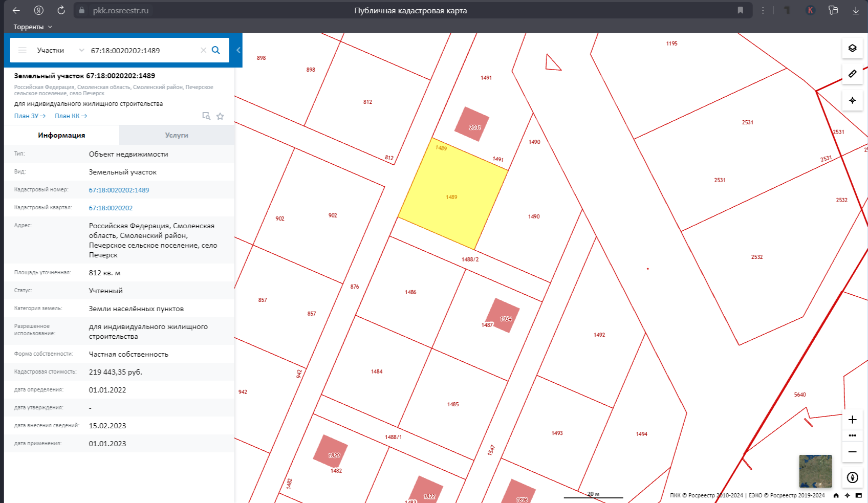Click parcel label 1488/2 on the map
868x503 pixels.
(470, 259)
